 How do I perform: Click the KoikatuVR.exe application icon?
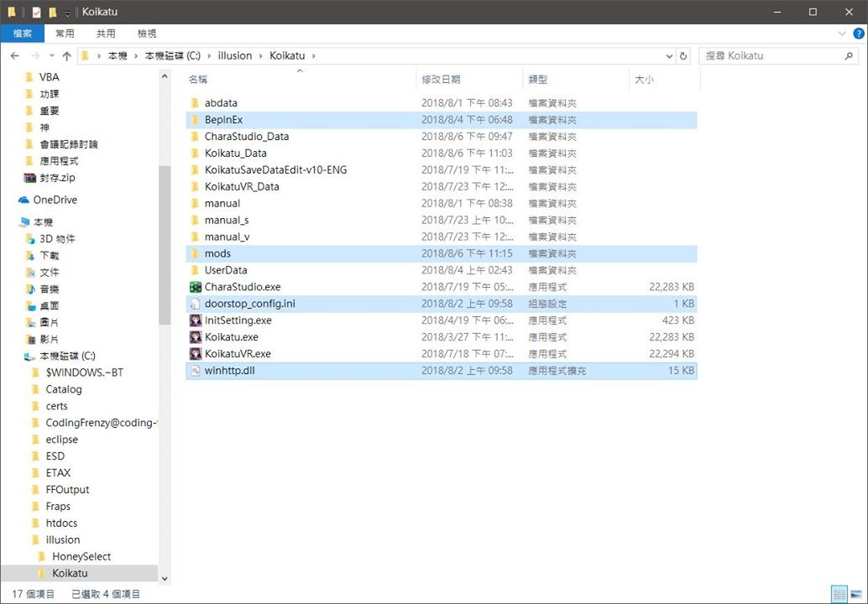[x=196, y=354]
